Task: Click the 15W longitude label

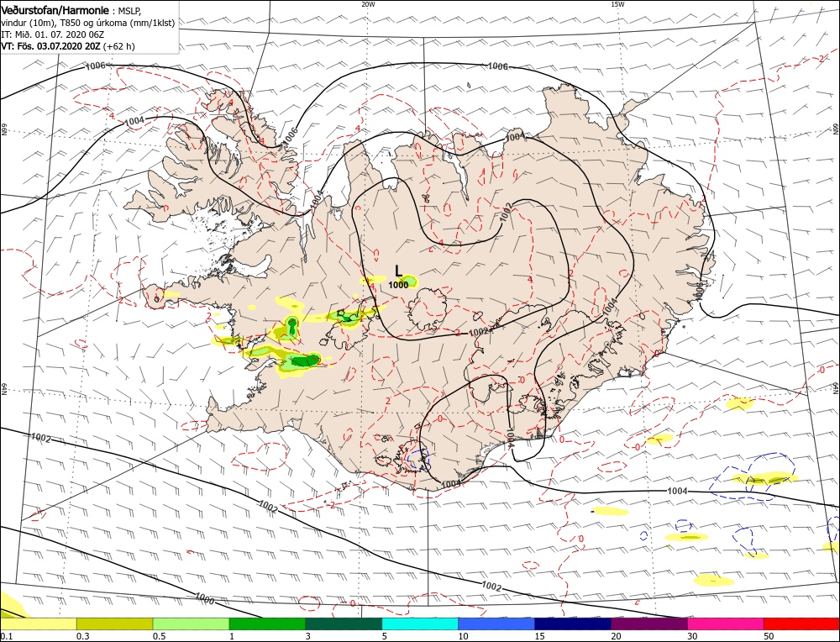Action: click(x=617, y=4)
